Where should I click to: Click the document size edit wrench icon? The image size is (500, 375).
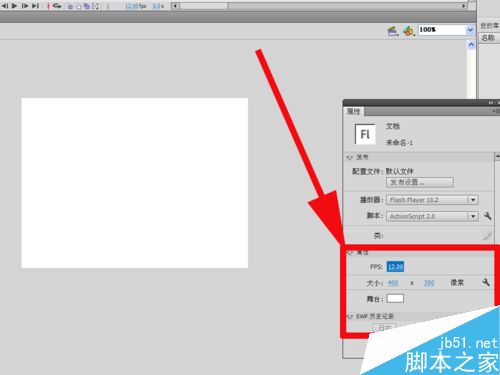click(x=486, y=283)
